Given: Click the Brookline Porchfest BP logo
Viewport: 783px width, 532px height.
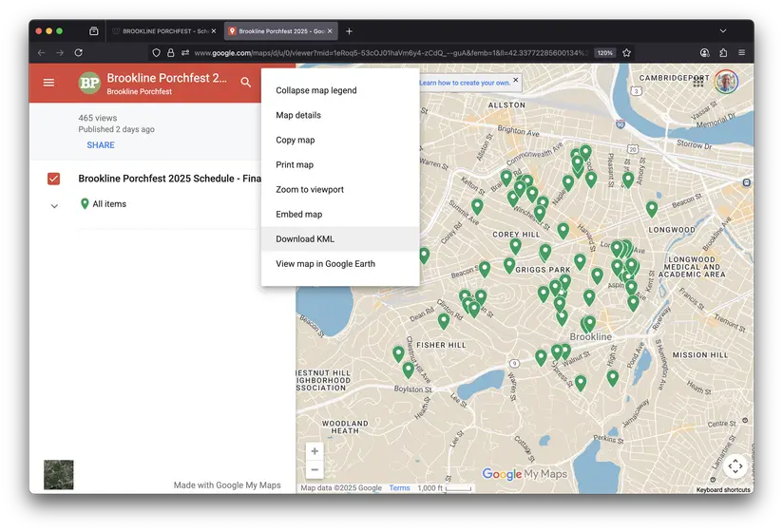Looking at the screenshot, I should 89,83.
